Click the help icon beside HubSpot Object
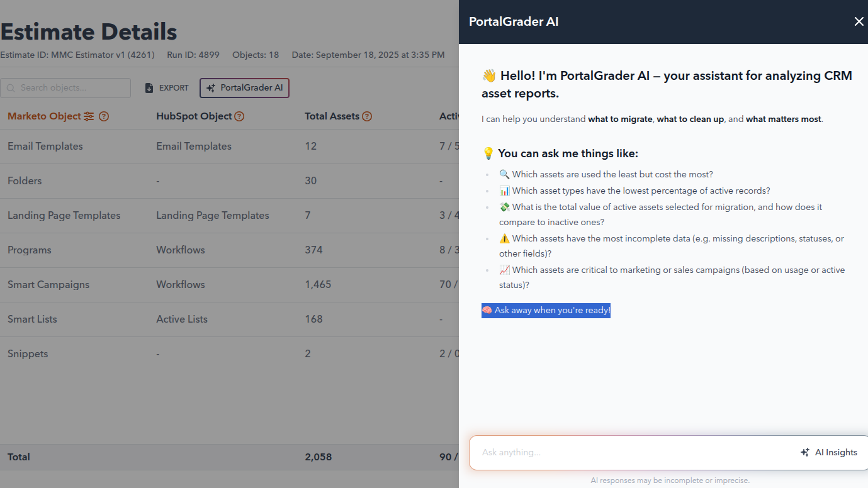868x488 pixels. pyautogui.click(x=239, y=116)
